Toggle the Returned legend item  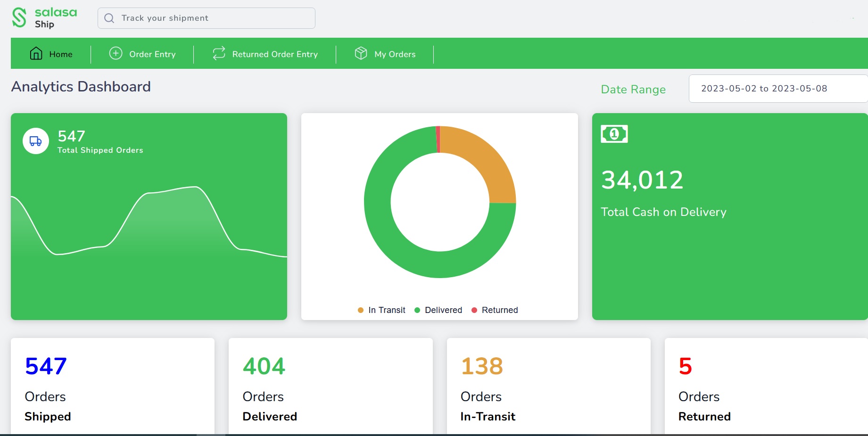495,310
